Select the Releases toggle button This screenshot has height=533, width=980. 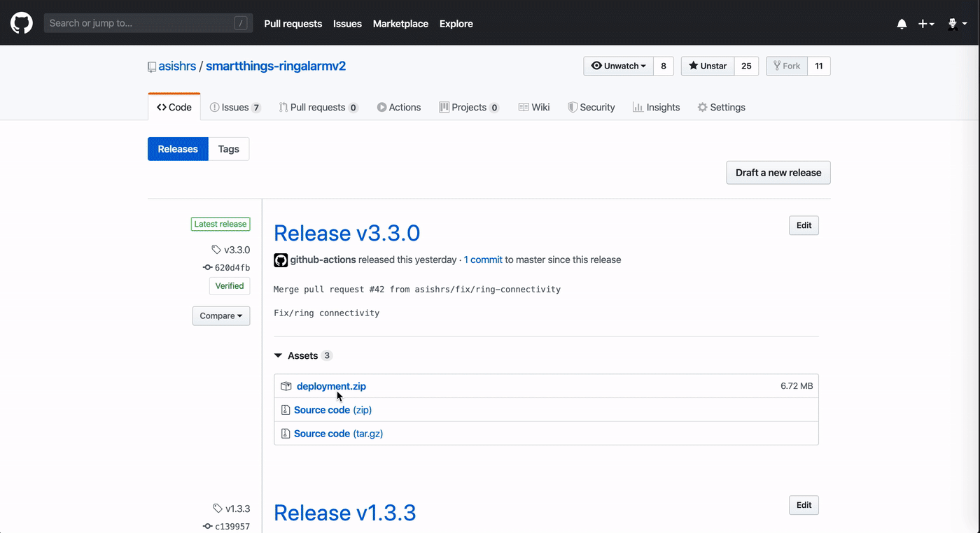pyautogui.click(x=178, y=149)
